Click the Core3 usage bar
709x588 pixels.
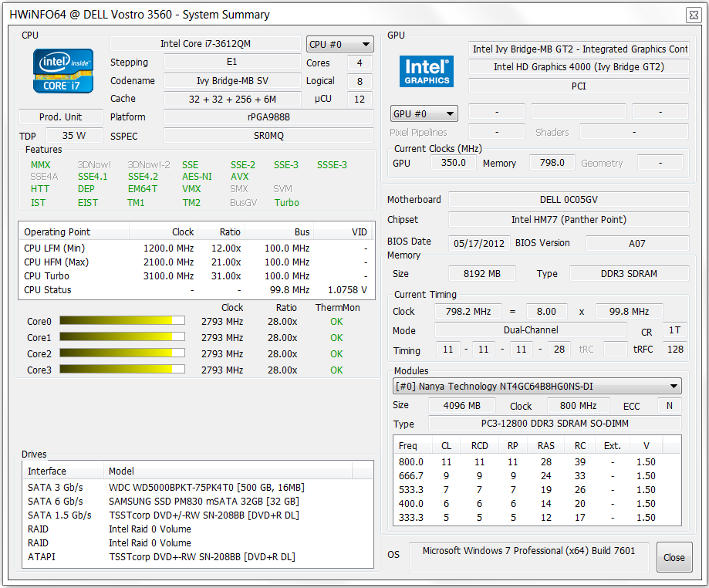click(x=122, y=370)
